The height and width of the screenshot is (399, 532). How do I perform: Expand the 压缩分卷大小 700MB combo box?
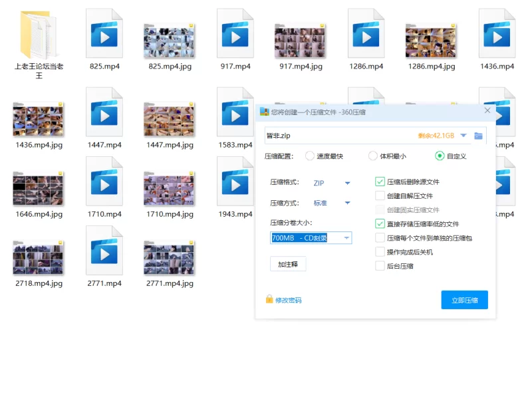point(346,238)
